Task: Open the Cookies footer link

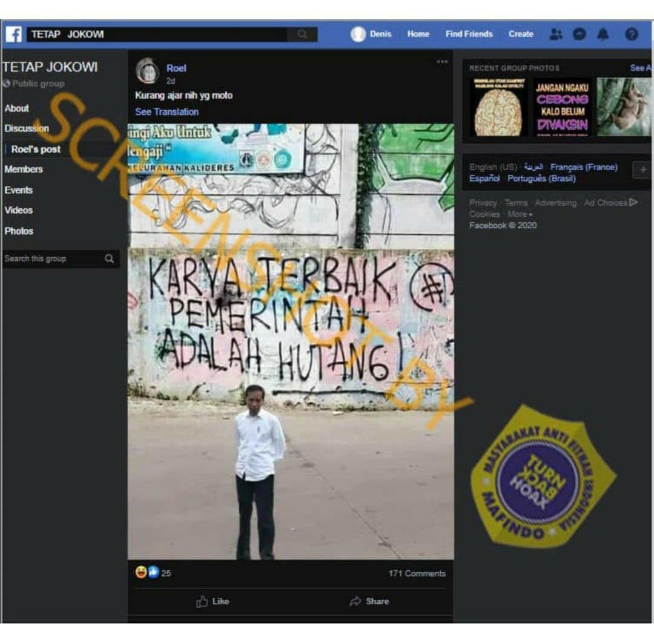Action: point(484,214)
